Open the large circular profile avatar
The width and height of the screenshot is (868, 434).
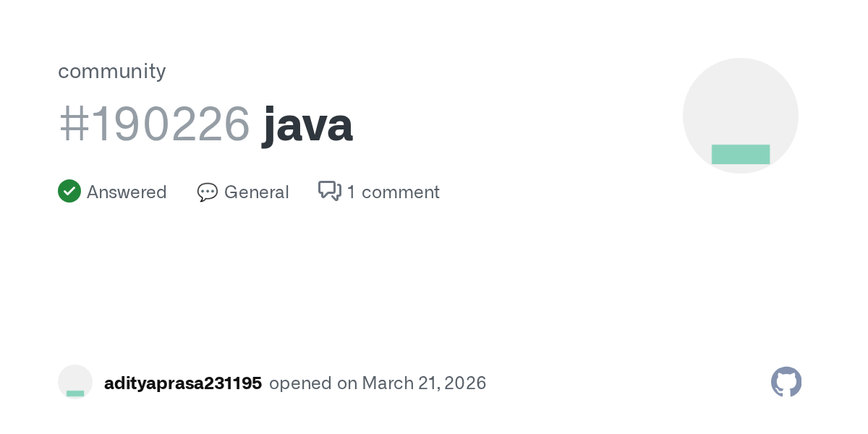click(x=741, y=109)
